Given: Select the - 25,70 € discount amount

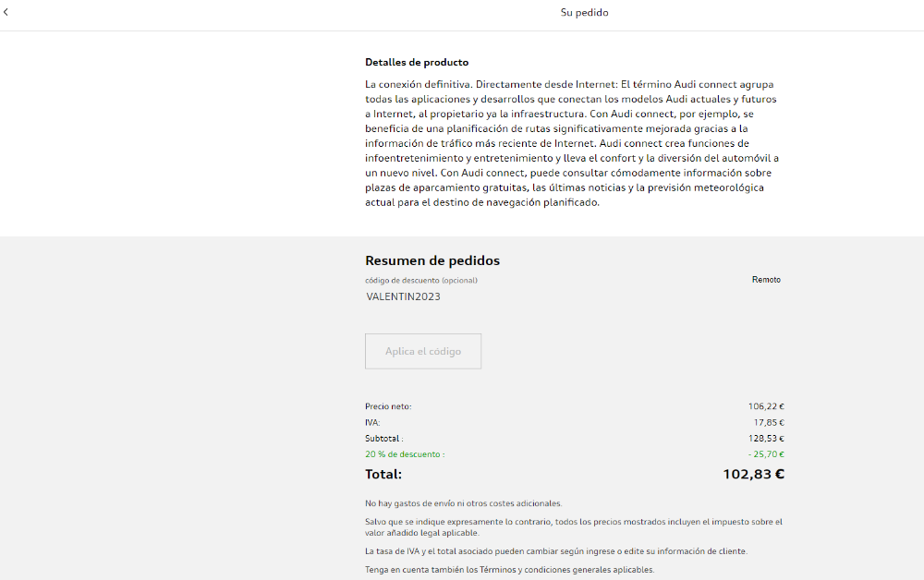Looking at the screenshot, I should (x=766, y=454).
